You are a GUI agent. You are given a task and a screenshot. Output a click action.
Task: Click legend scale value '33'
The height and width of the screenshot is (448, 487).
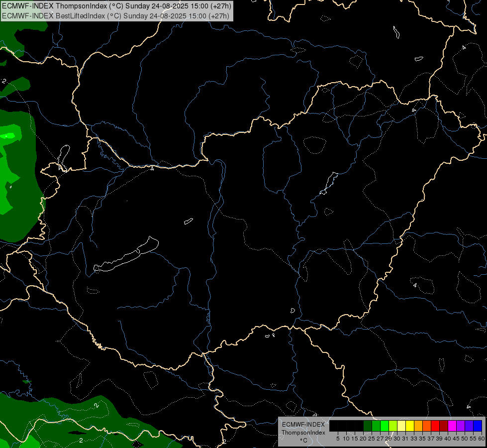point(414,439)
